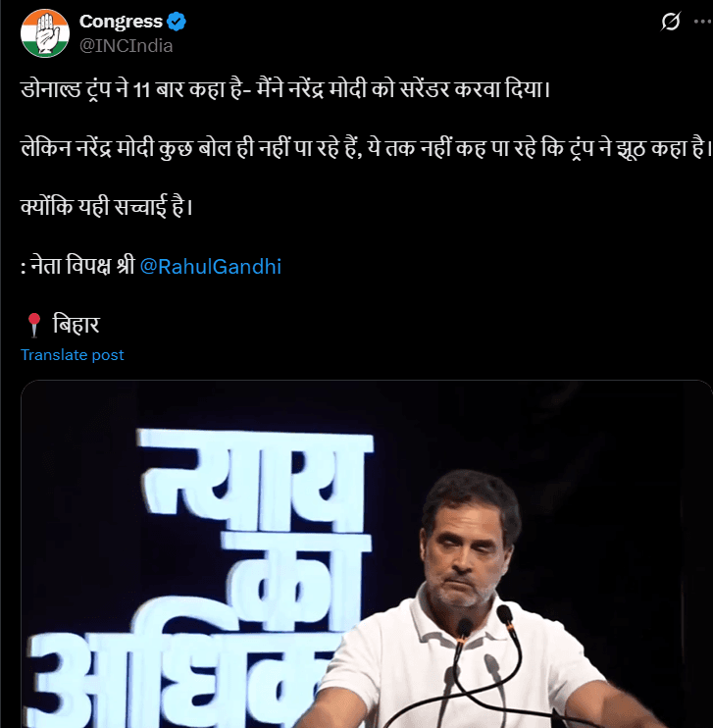This screenshot has height=728, width=713.
Task: Open the @RahulGandhi mention
Action: (x=210, y=267)
